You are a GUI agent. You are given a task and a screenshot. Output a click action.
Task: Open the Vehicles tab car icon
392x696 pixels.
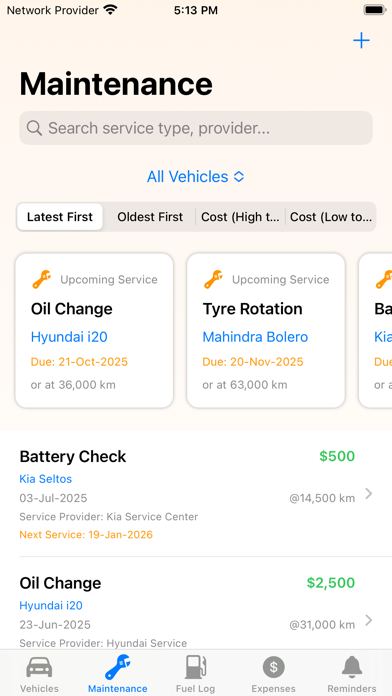[x=39, y=667]
